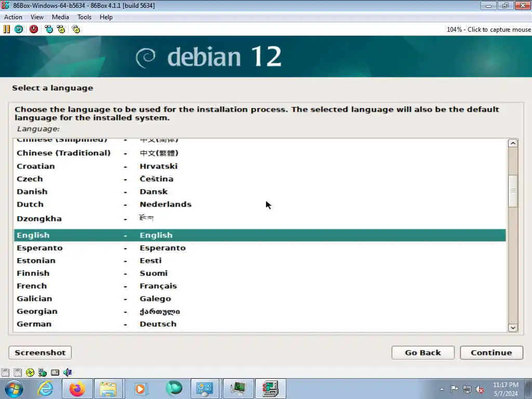The image size is (532, 399).
Task: Select Croatian - Hrvatski in the list
Action: pyautogui.click(x=260, y=166)
